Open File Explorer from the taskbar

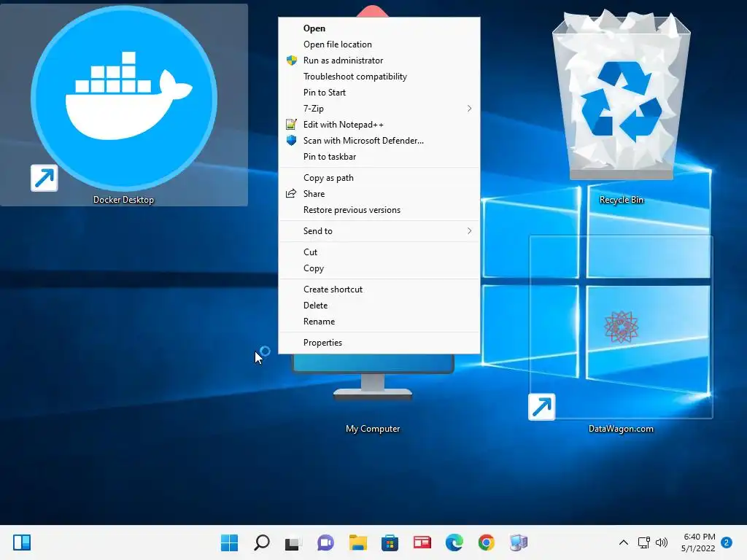(x=357, y=542)
